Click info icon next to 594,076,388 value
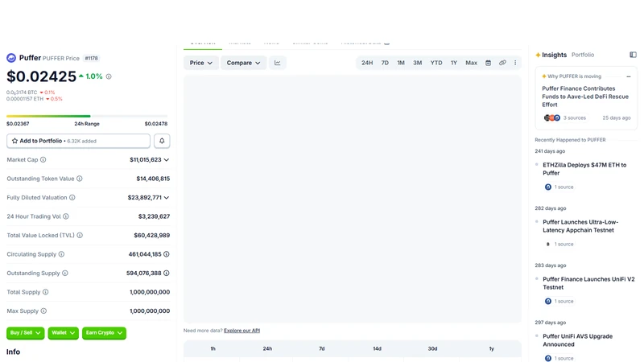The height and width of the screenshot is (362, 644). click(167, 273)
